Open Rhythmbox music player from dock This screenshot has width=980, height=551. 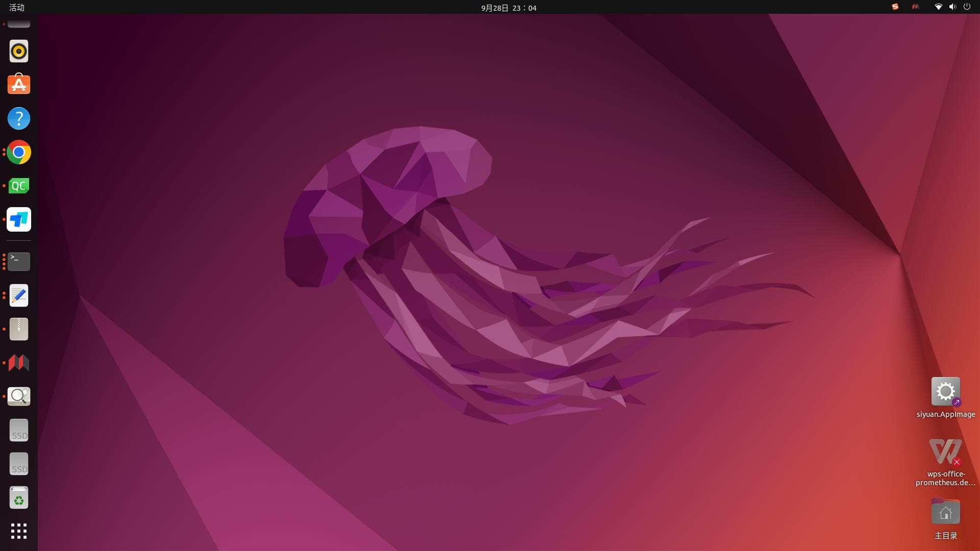tap(19, 51)
